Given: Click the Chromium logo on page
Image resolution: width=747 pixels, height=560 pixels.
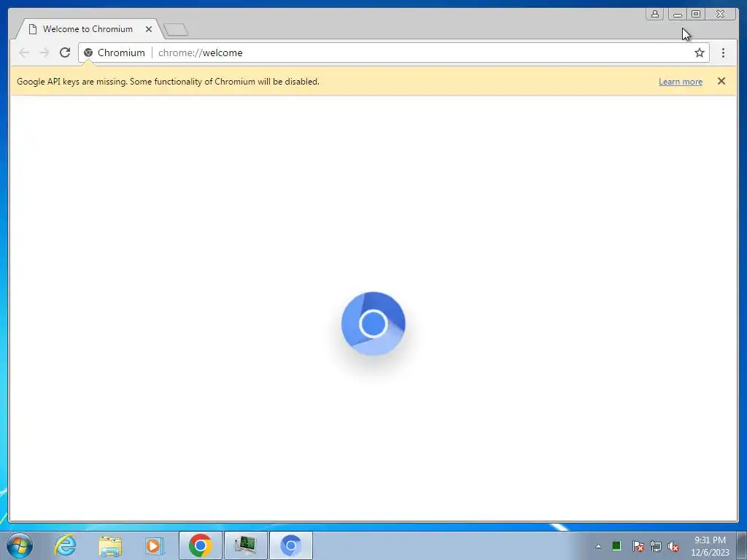Looking at the screenshot, I should [373, 323].
